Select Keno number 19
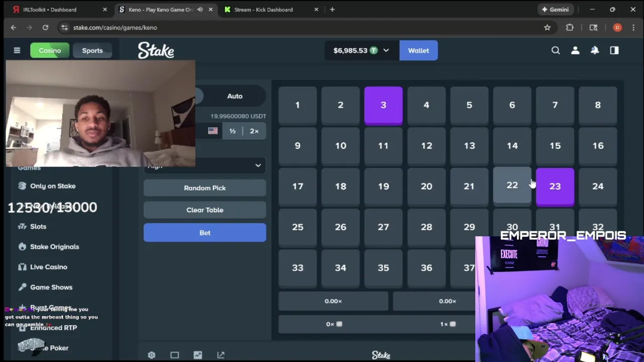The width and height of the screenshot is (644, 362). [x=383, y=187]
